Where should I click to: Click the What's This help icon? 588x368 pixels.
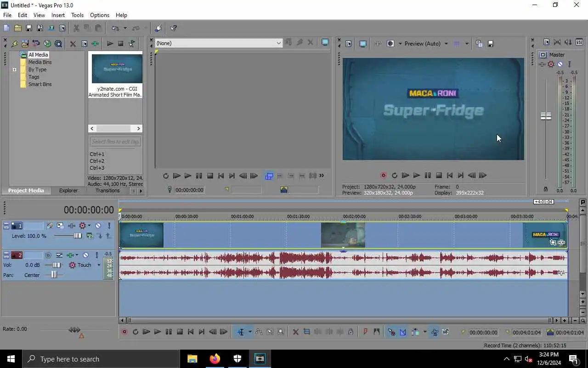pyautogui.click(x=173, y=28)
